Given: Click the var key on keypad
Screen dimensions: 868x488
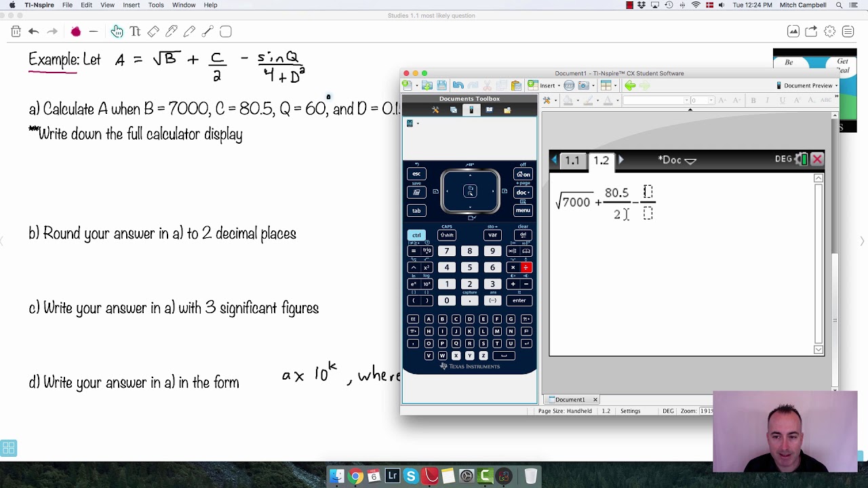Looking at the screenshot, I should click(492, 235).
